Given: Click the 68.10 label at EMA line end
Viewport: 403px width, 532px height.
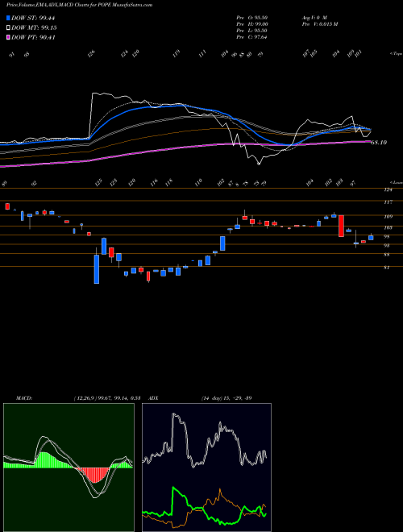Looking at the screenshot, I should [x=379, y=143].
